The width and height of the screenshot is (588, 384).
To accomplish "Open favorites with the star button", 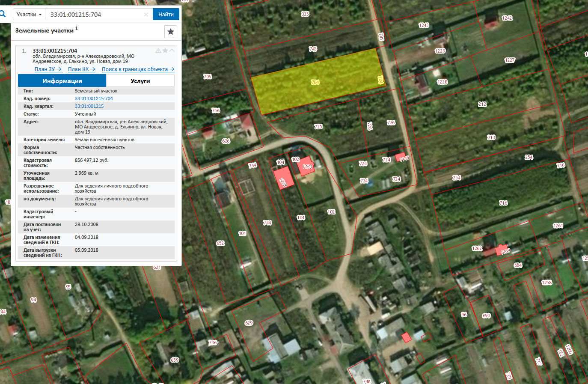I will (171, 32).
